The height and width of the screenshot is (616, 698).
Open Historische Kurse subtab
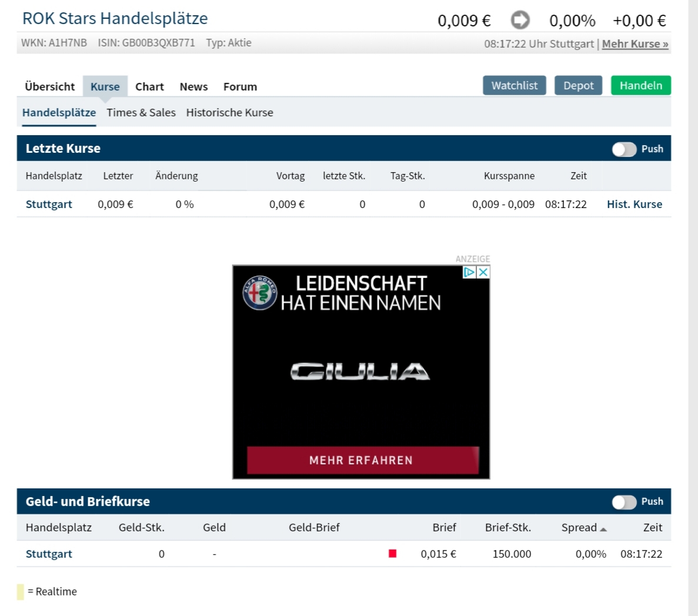[229, 113]
